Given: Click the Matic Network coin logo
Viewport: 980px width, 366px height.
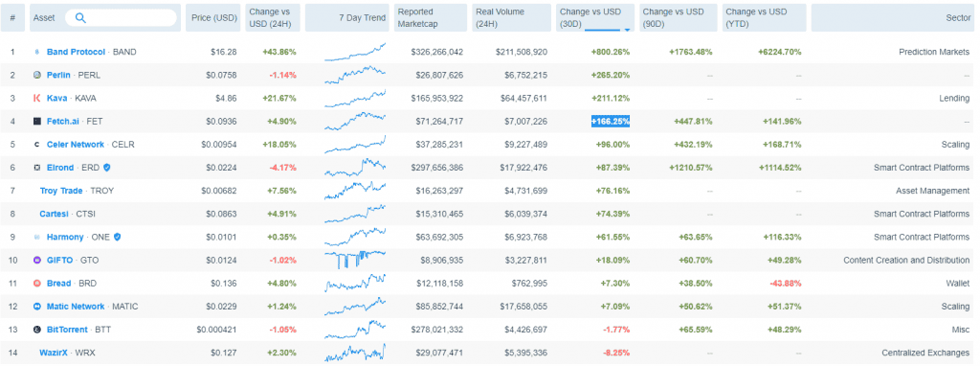Looking at the screenshot, I should point(37,307).
